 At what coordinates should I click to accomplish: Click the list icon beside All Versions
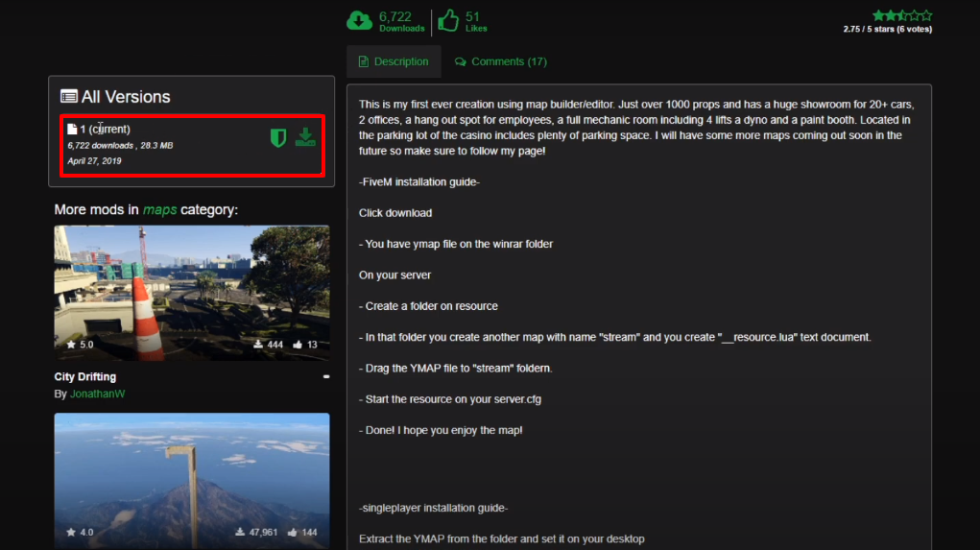point(69,96)
